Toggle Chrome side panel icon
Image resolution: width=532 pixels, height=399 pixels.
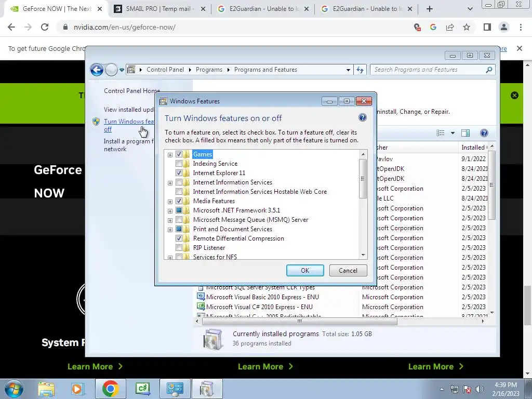point(487,27)
